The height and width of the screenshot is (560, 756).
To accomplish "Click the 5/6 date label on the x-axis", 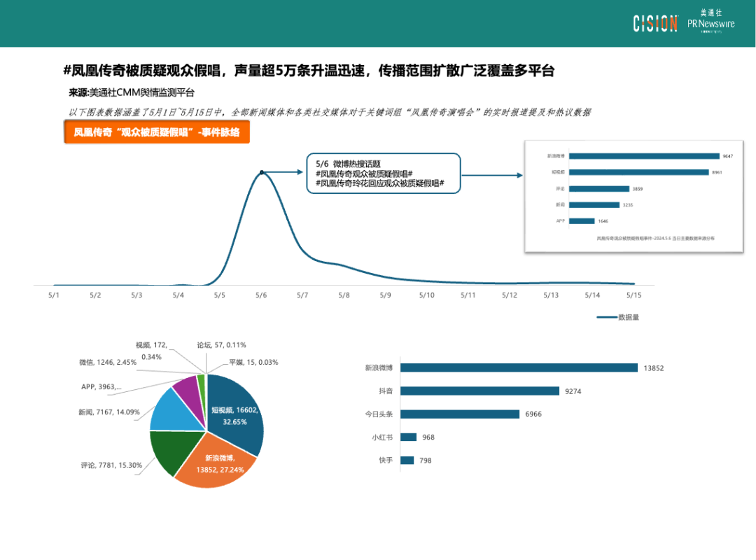I will tap(260, 295).
